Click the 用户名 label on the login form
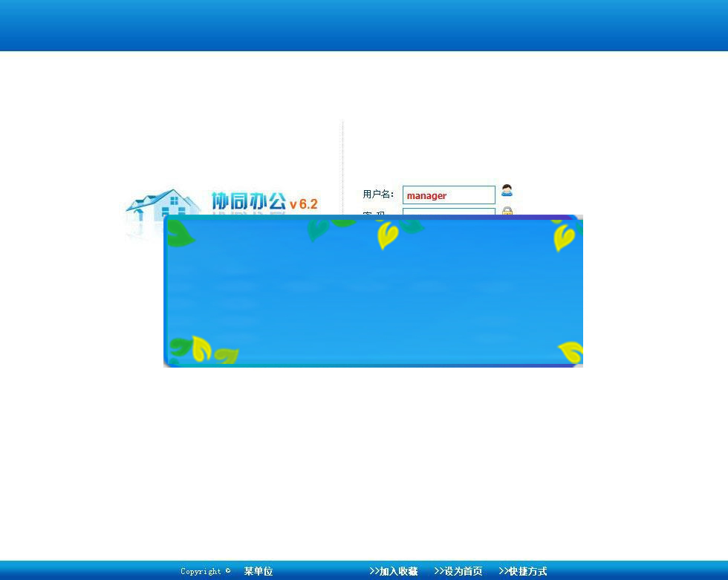728x580 pixels. [x=376, y=194]
